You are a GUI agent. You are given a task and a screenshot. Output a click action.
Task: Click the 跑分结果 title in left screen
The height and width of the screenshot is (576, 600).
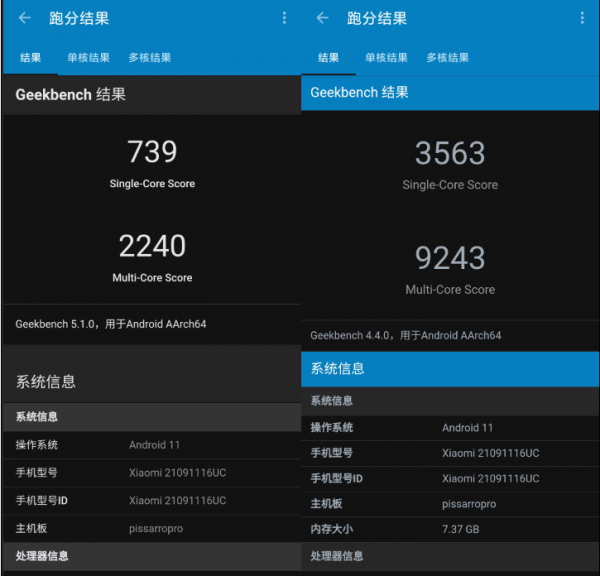(79, 18)
